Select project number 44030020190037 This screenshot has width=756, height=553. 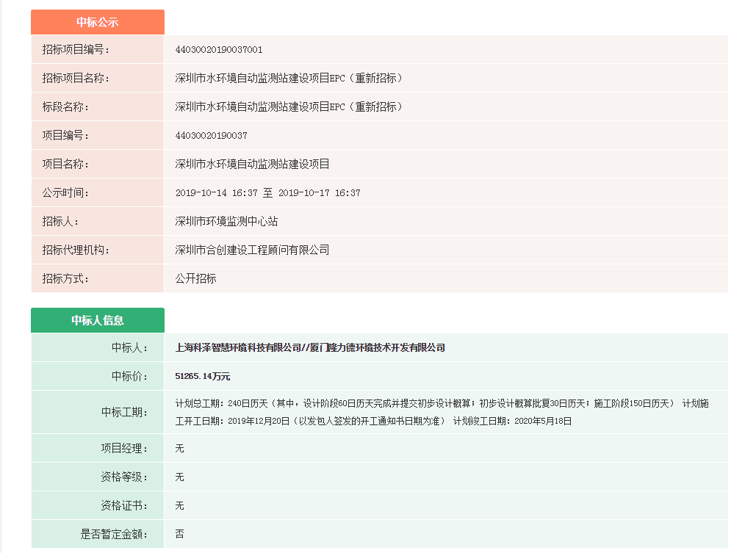point(211,135)
